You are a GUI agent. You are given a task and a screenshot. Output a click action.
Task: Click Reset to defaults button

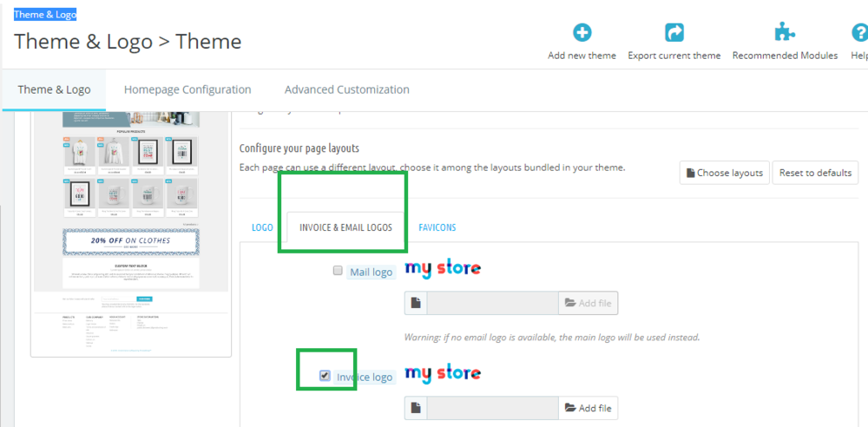click(x=815, y=173)
